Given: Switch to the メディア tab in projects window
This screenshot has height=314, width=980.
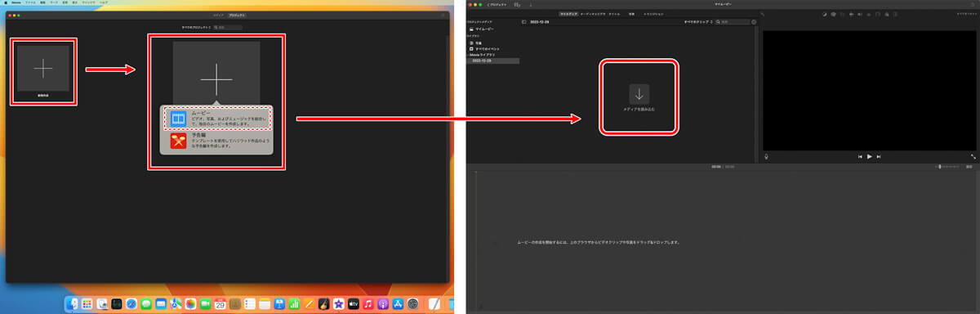Looking at the screenshot, I should [218, 15].
